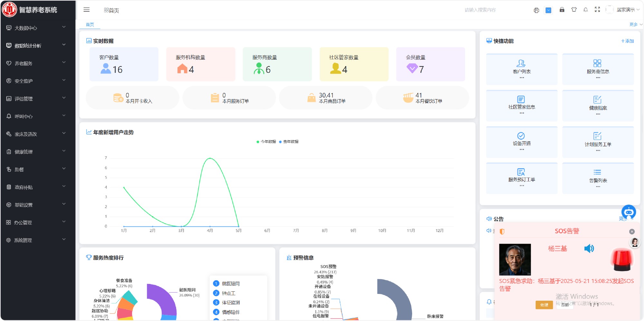Open the 服务商信息 shortcut icon
Image resolution: width=644 pixels, height=321 pixels.
point(597,63)
